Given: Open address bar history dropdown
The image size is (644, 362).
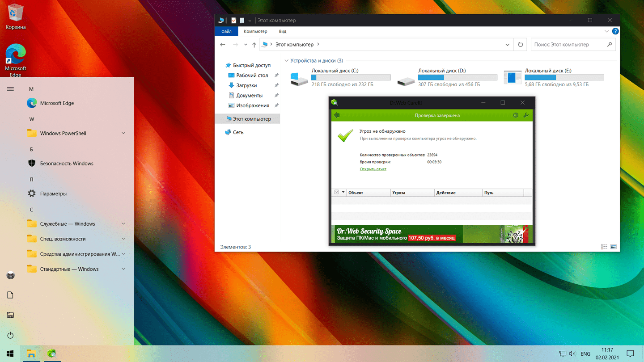Looking at the screenshot, I should click(x=507, y=45).
